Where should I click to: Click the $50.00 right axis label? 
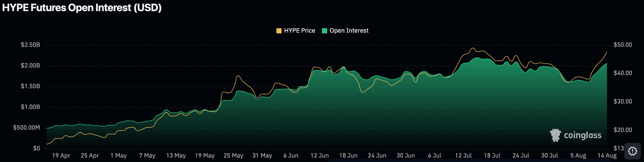(x=623, y=45)
